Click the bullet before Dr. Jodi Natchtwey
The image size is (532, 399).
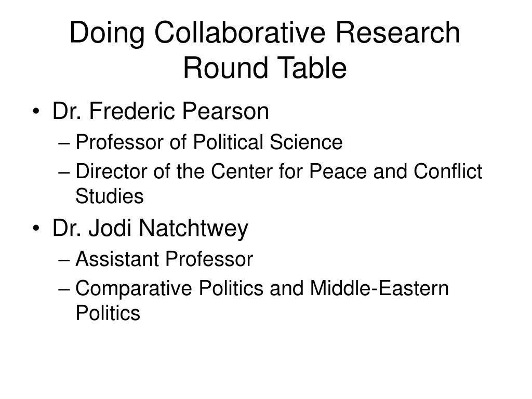point(36,228)
